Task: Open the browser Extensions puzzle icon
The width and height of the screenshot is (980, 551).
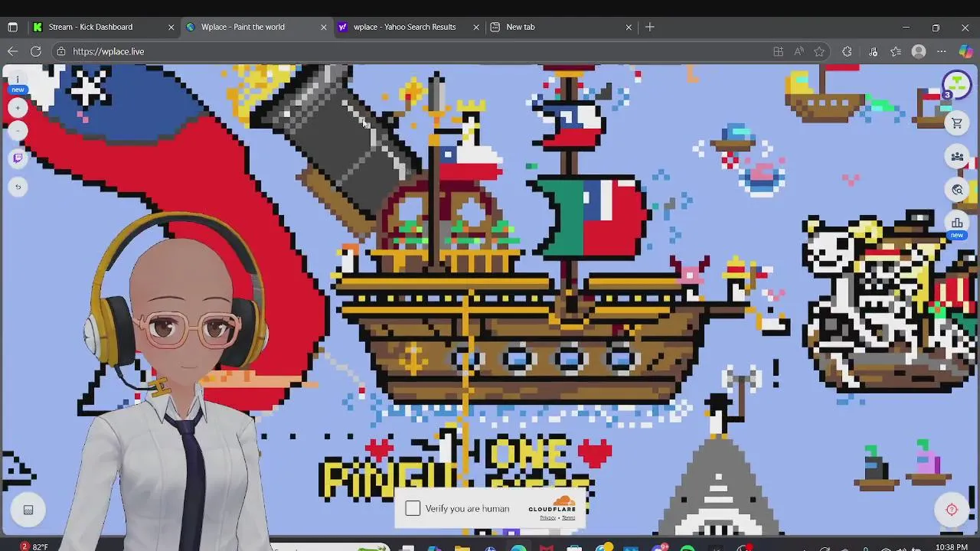Action: pos(847,51)
